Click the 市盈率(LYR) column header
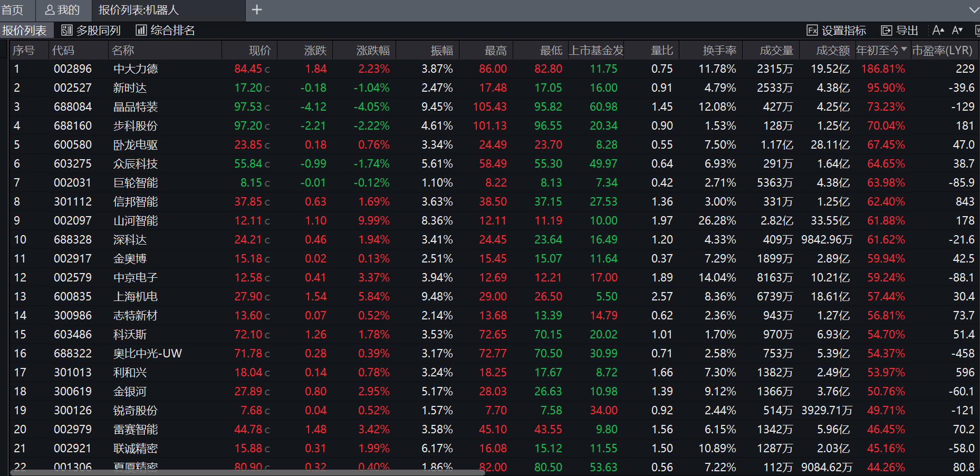Screen dimensions: 980x476 [x=942, y=51]
